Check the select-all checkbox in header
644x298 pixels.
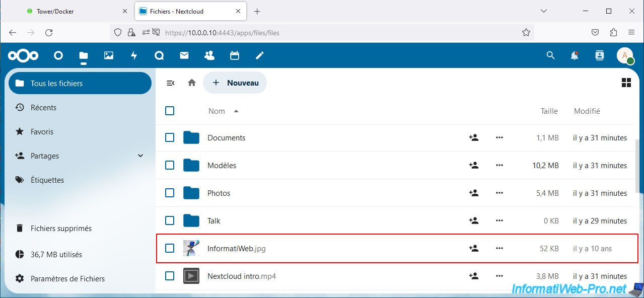170,111
